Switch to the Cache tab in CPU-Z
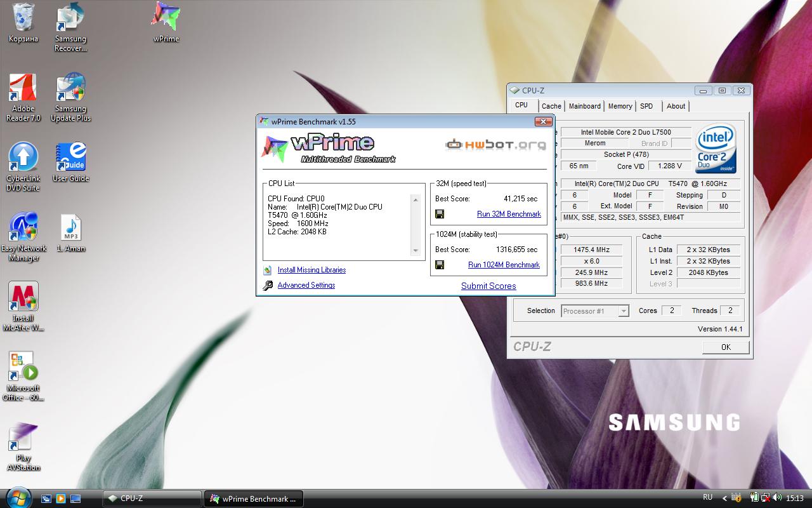Image resolution: width=812 pixels, height=508 pixels. coord(551,106)
